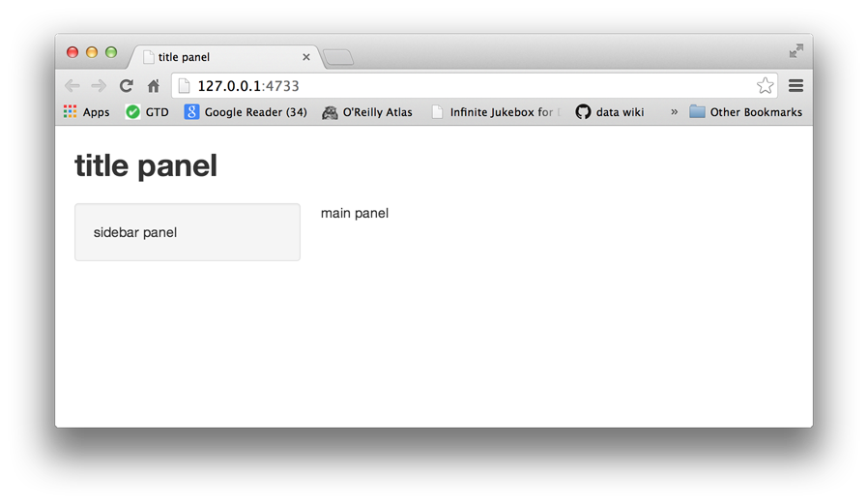Screen dimensions: 868x504
Task: Open the Chrome hamburger menu
Action: [x=796, y=86]
